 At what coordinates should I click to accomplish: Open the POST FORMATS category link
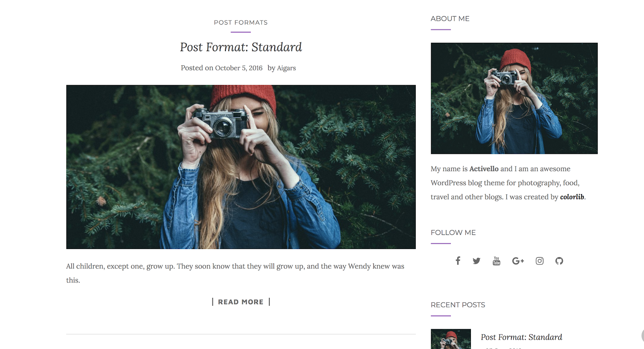point(240,22)
